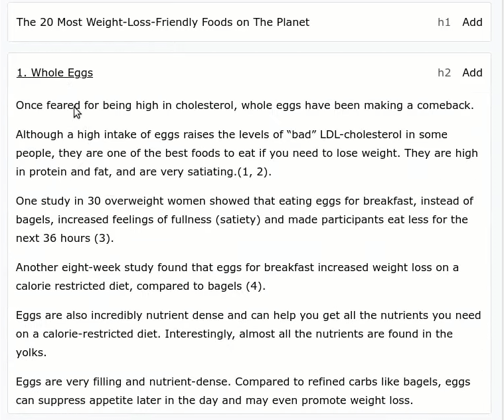Add the h1 title heading
This screenshot has width=504, height=420.
coord(472,22)
